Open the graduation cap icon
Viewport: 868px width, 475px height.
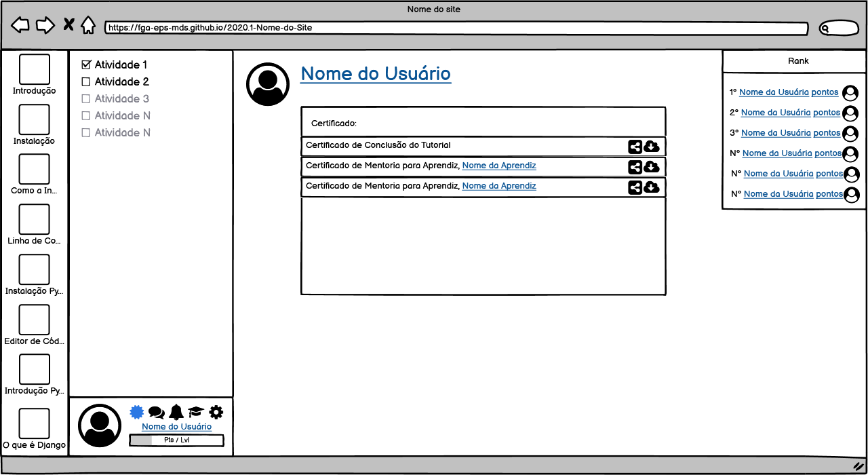(196, 412)
